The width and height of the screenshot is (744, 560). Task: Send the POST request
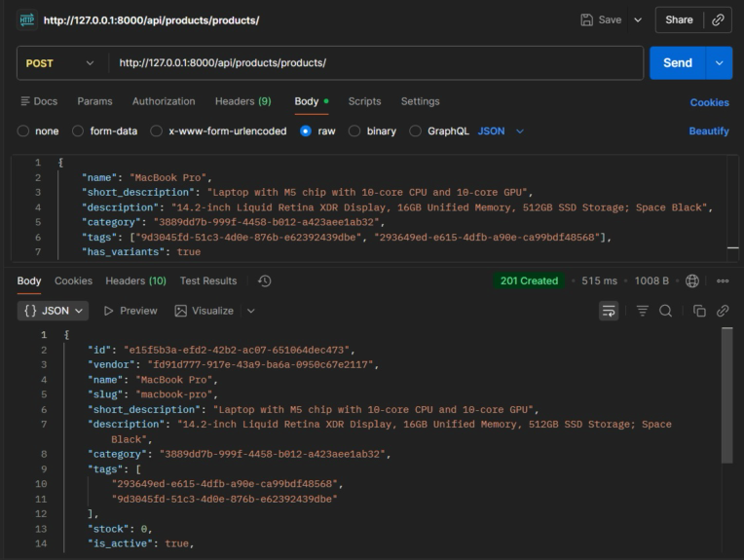[678, 63]
